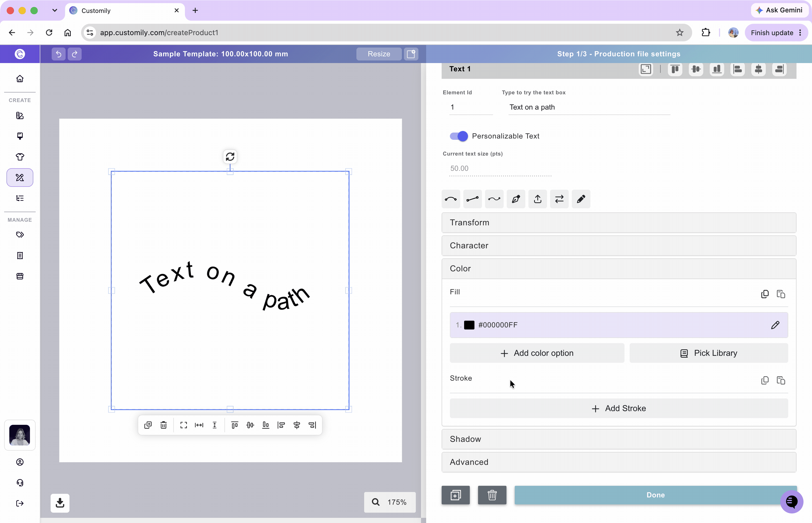The width and height of the screenshot is (812, 523).
Task: Expand the Shadow section
Action: pos(619,439)
